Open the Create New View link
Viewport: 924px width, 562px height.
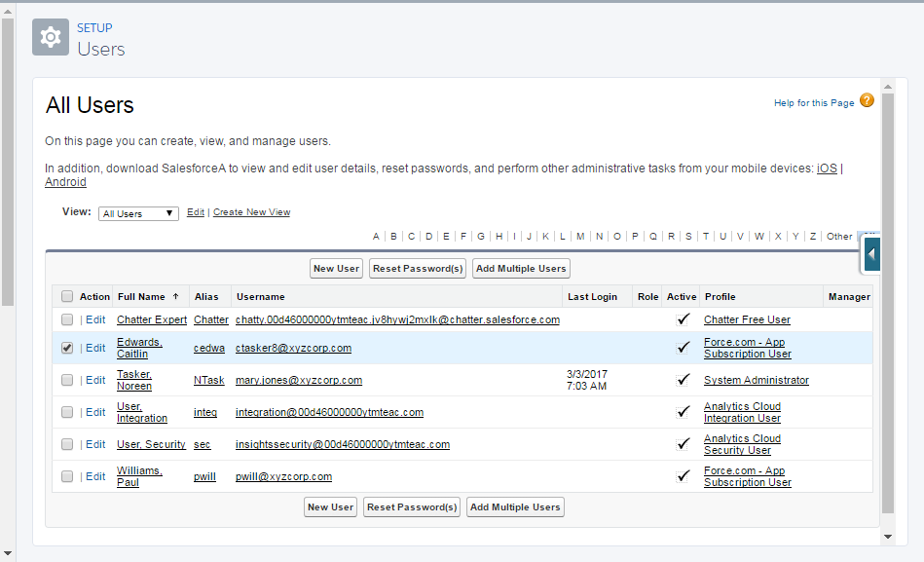point(251,212)
